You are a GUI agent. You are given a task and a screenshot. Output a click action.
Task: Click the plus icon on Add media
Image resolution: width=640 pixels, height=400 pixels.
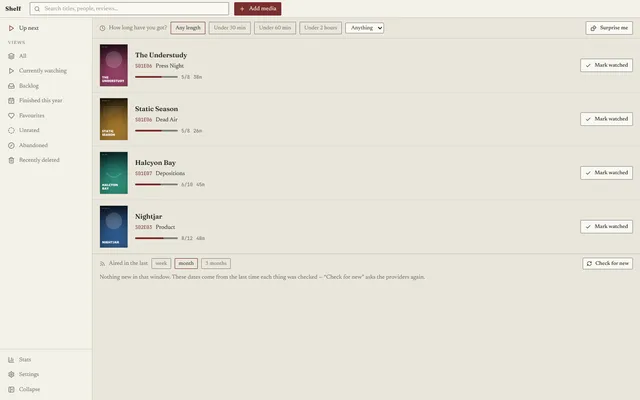point(242,9)
